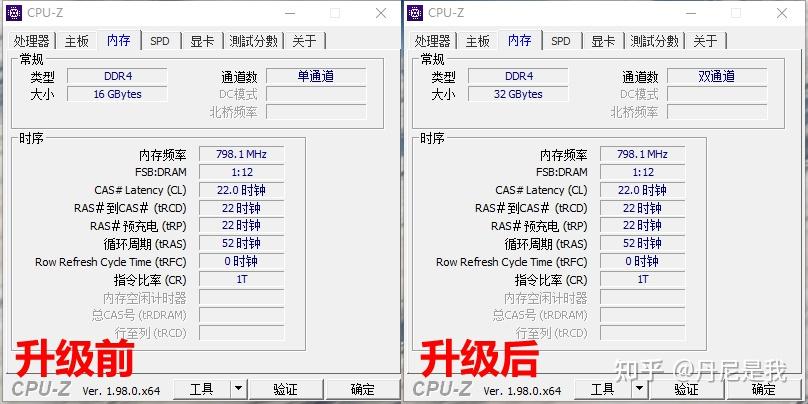Open 測試分數 tab in right CPU-Z window
The image size is (808, 404).
click(654, 41)
